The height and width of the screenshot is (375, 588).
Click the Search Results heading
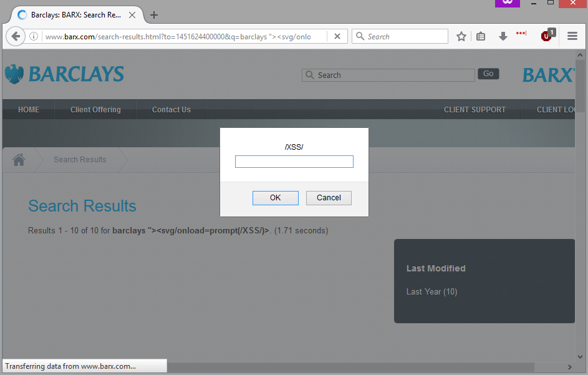pos(82,206)
